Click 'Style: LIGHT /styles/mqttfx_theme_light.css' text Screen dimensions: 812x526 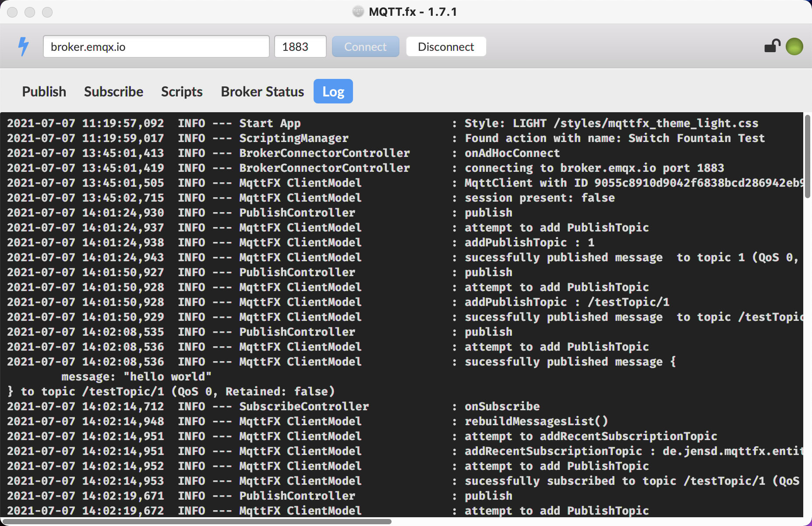(x=611, y=123)
